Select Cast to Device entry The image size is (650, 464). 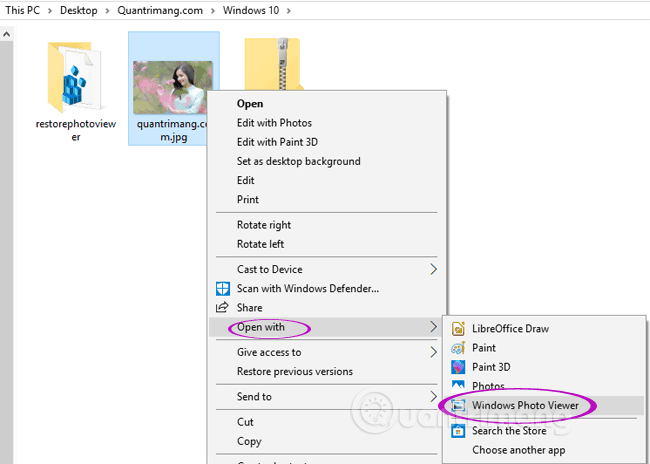pyautogui.click(x=327, y=269)
